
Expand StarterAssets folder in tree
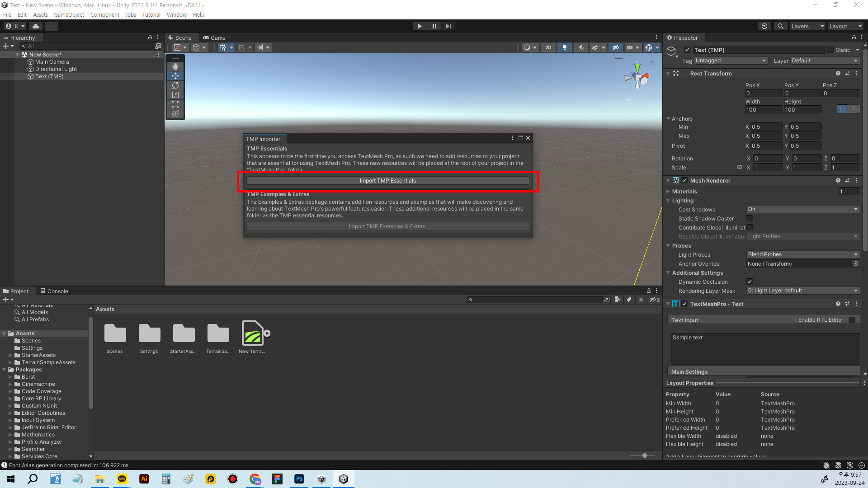click(10, 355)
